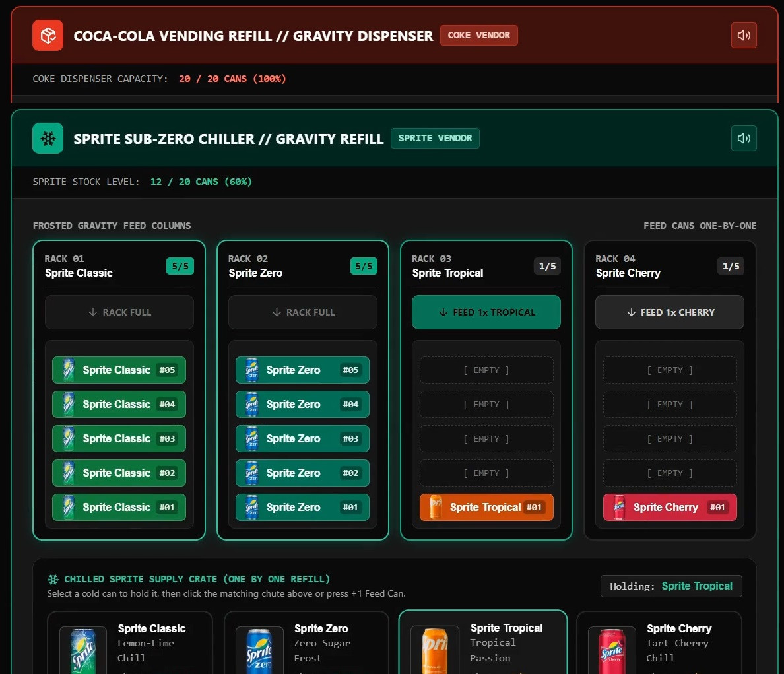Select Sprite Classic #02 can slot
Image resolution: width=784 pixels, height=674 pixels.
click(x=119, y=473)
